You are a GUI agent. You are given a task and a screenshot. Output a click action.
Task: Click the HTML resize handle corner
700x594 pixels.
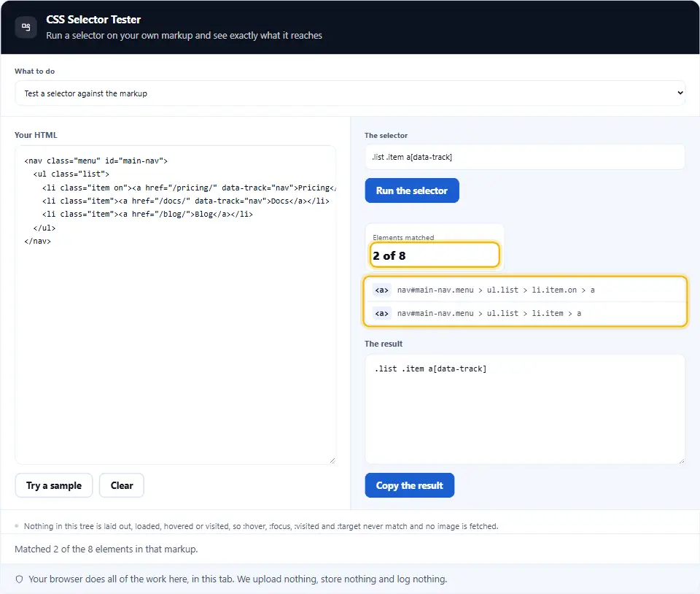[332, 460]
